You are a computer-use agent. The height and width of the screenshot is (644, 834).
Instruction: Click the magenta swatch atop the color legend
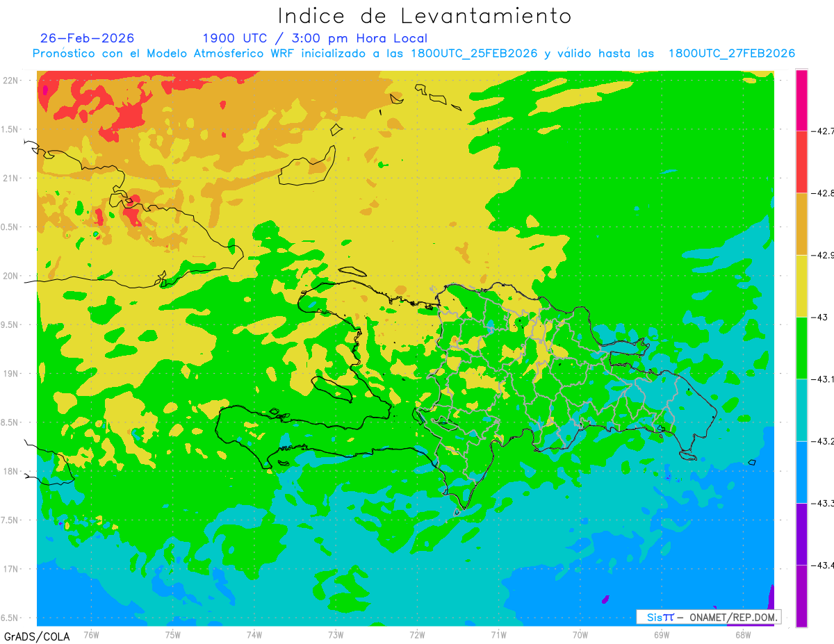pos(801,100)
